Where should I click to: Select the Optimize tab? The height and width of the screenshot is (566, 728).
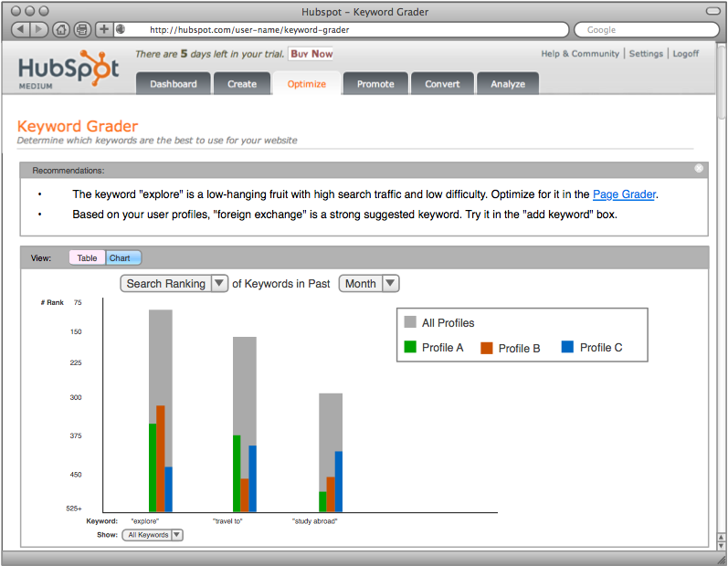306,84
